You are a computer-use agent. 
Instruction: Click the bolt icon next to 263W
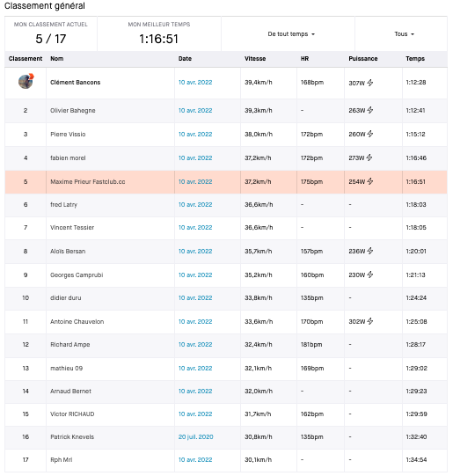coord(369,110)
